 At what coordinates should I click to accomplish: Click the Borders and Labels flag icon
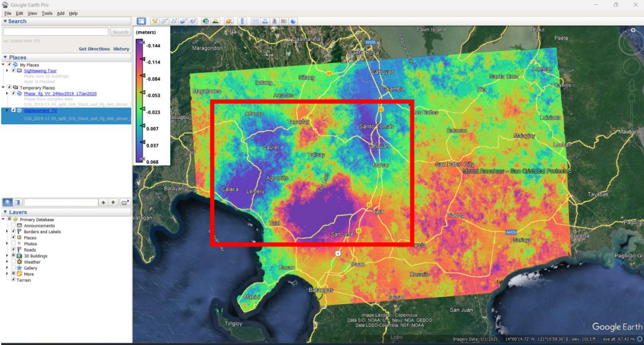[19, 231]
